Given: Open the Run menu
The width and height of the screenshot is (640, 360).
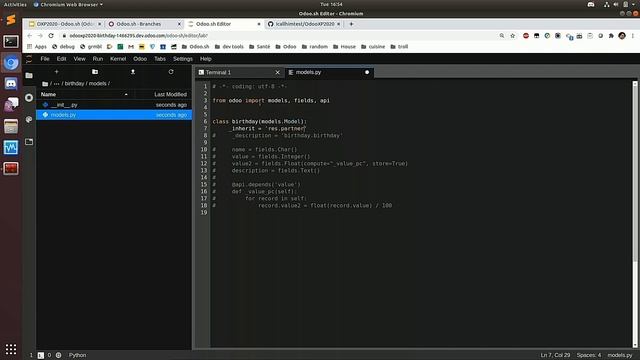Looking at the screenshot, I should 98,59.
